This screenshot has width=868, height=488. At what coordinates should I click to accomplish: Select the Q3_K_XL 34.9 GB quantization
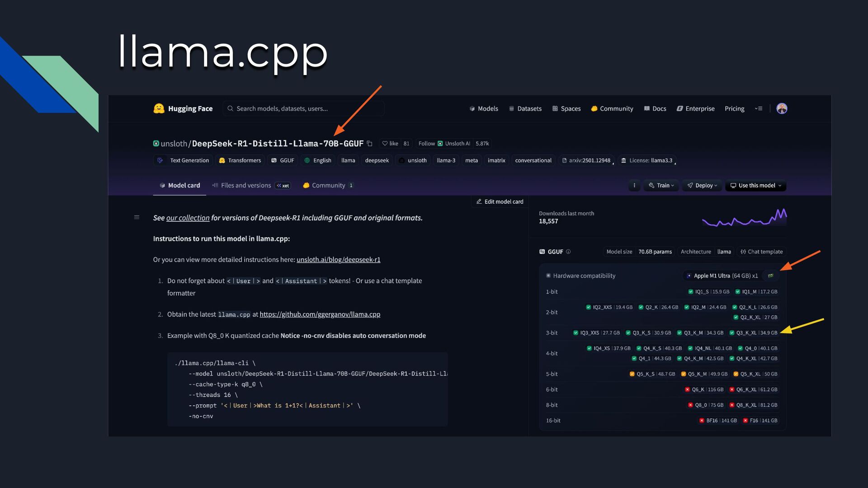click(x=753, y=333)
